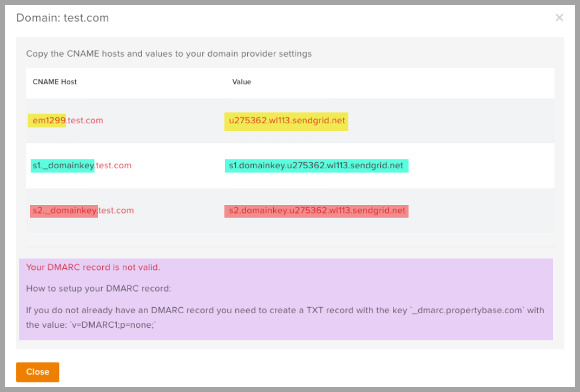
Task: Click the test.com suffix on s1 row
Action: (x=114, y=165)
